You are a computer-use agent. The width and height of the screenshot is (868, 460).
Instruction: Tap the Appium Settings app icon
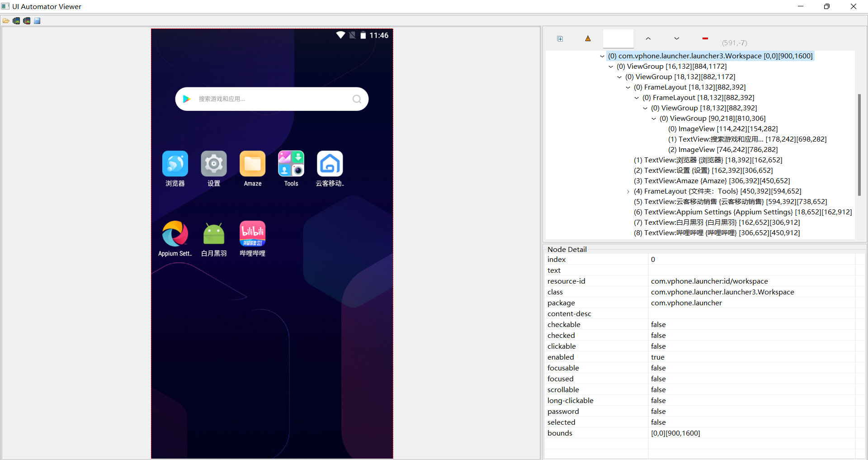[175, 233]
